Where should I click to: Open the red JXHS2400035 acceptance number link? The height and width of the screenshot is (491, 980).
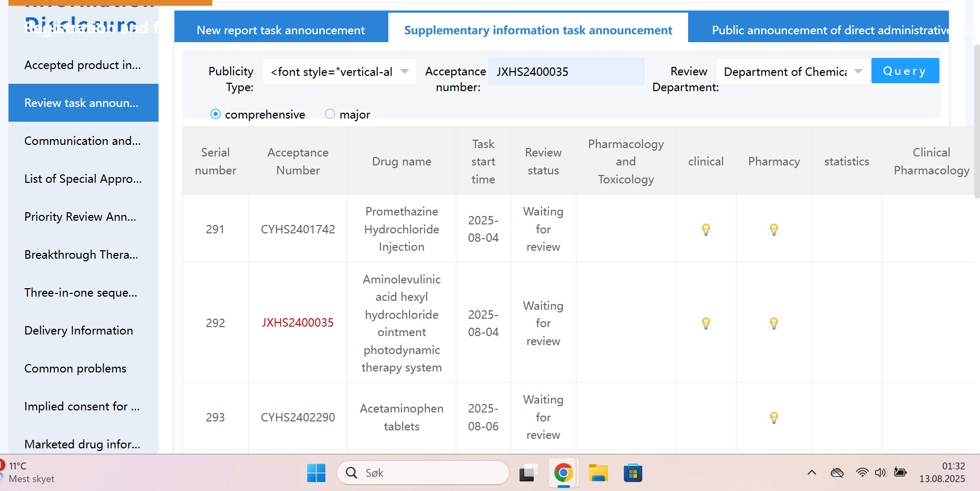[298, 322]
